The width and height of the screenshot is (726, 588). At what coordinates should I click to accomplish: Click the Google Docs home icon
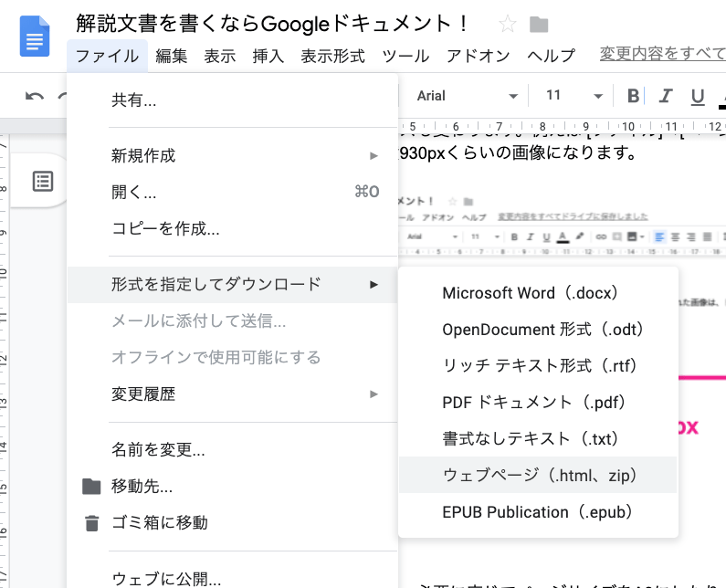coord(36,39)
